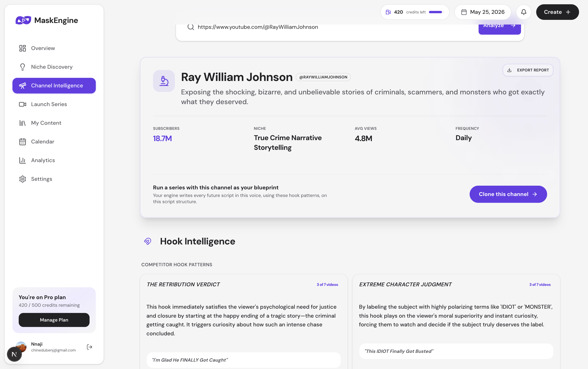Open Calendar from the sidebar menu
Image resolution: width=588 pixels, height=369 pixels.
coord(54,142)
